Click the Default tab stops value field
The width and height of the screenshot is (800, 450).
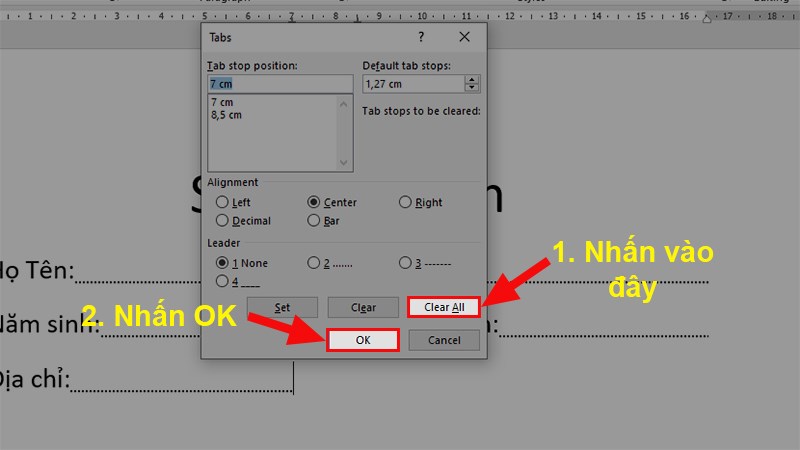point(413,84)
